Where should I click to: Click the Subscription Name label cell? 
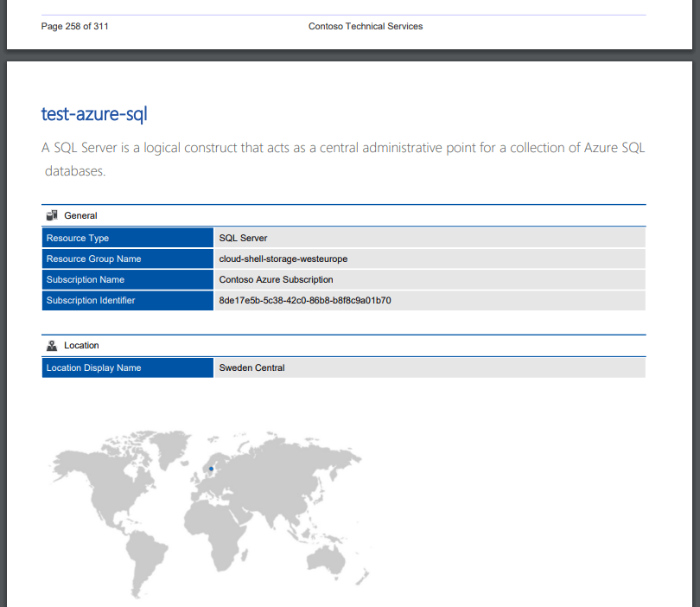(128, 279)
